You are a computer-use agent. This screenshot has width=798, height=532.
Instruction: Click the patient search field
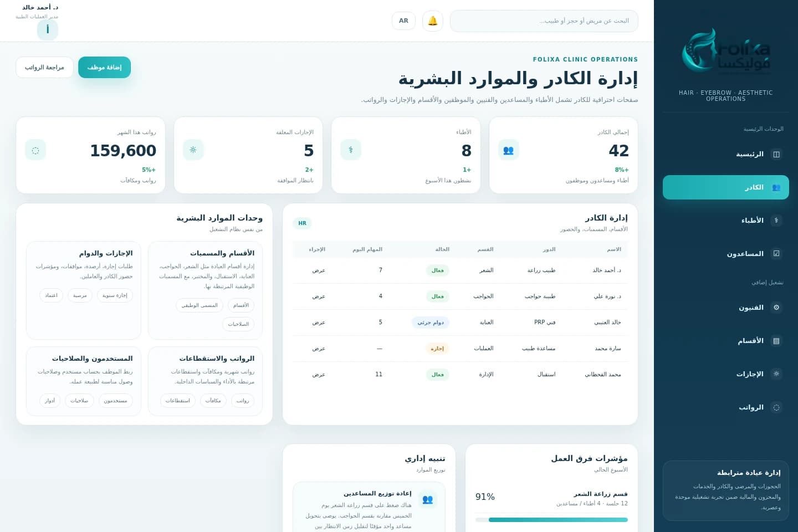coord(544,21)
